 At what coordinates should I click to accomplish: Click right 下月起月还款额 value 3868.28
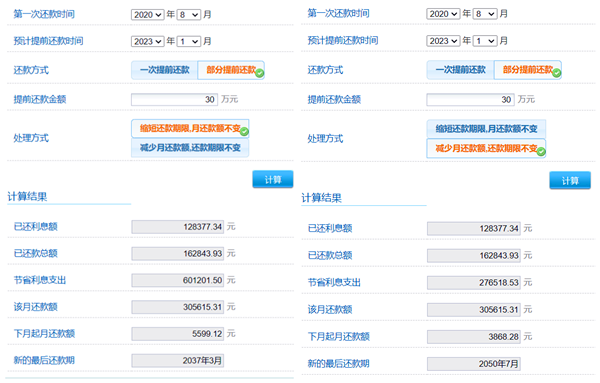(474, 337)
